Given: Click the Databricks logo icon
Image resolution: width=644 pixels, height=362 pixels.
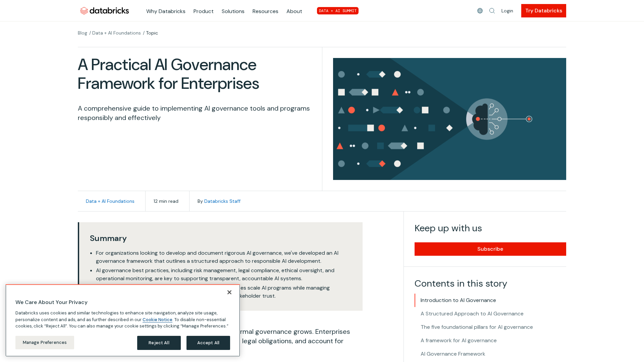Looking at the screenshot, I should pos(84,11).
